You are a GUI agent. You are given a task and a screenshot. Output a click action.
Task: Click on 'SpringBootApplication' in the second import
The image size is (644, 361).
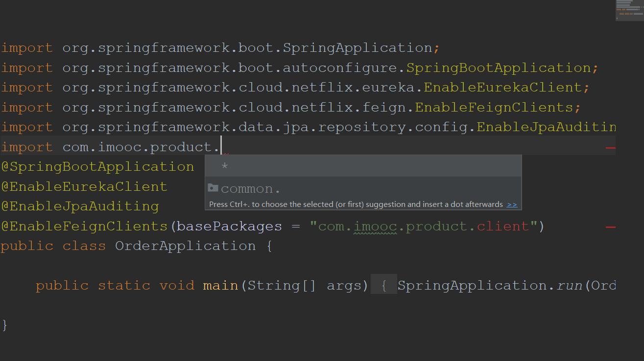(x=499, y=68)
